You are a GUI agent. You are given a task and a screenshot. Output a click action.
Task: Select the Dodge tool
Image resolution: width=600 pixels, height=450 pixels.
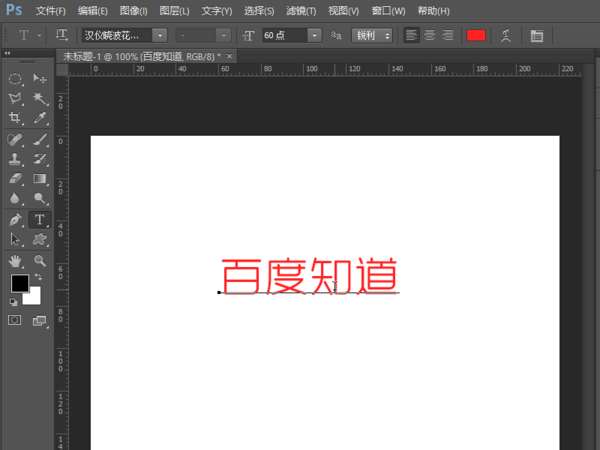pyautogui.click(x=40, y=198)
